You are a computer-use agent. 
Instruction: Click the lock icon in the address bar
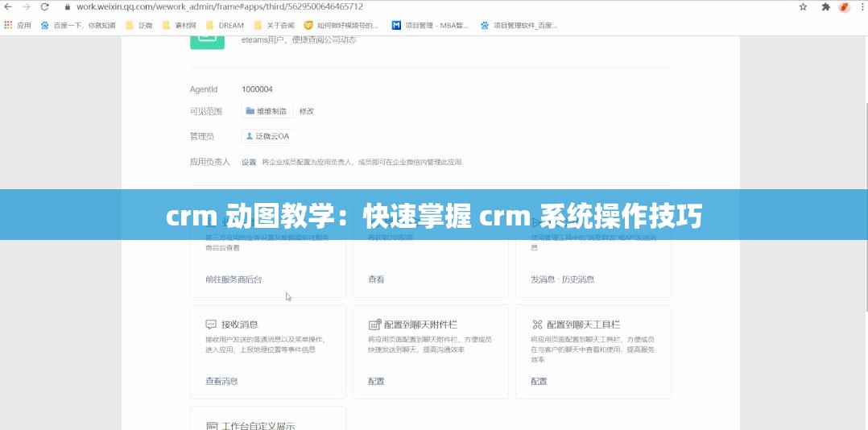pyautogui.click(x=68, y=7)
